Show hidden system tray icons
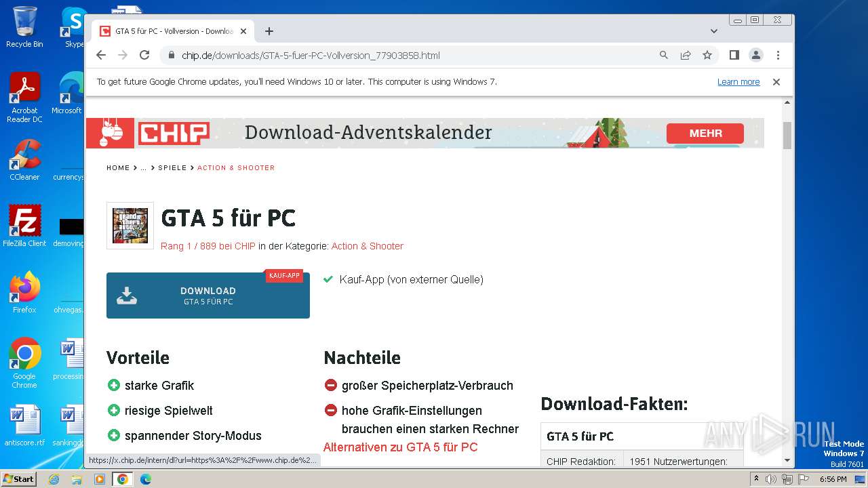 [x=757, y=479]
